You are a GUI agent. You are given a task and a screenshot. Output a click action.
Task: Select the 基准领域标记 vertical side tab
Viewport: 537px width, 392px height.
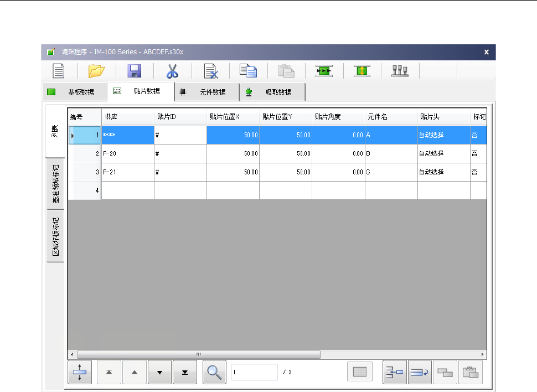55,184
